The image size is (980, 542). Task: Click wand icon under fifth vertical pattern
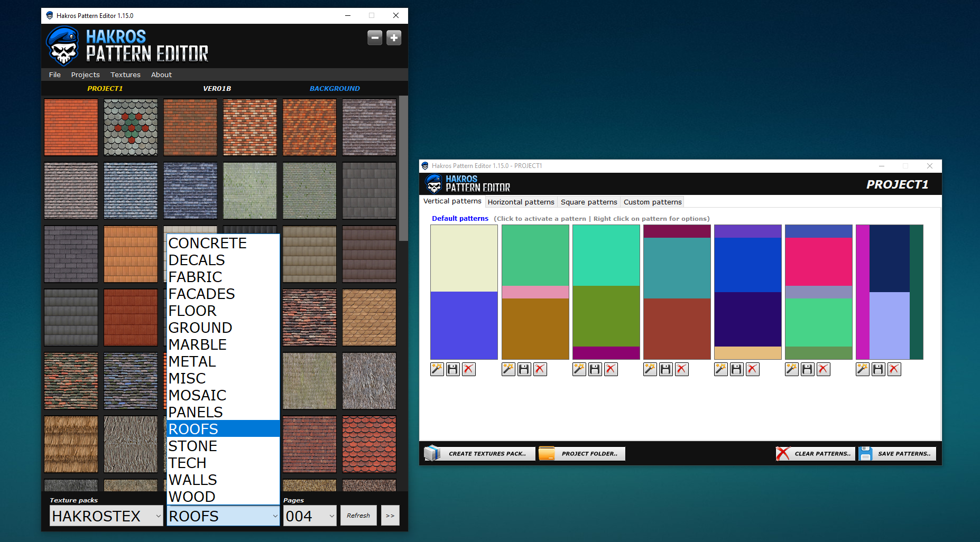coord(721,369)
